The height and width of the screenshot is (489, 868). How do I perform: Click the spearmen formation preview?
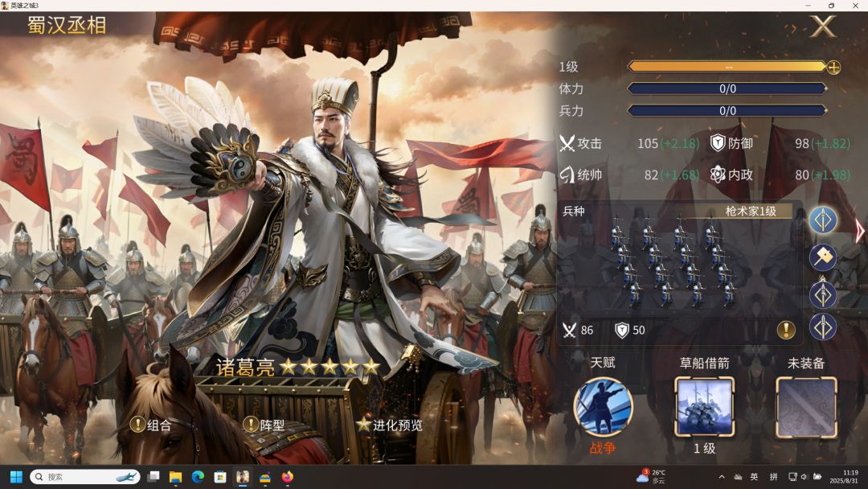pos(674,262)
